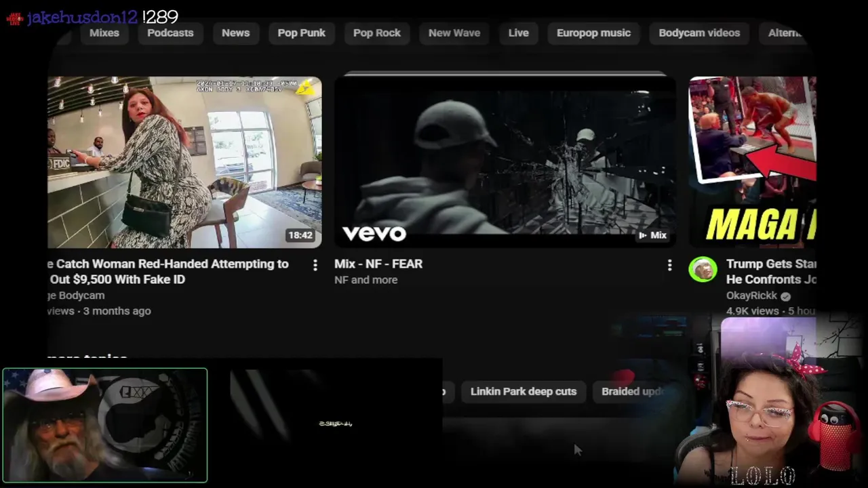
Task: Select the 'Braided' topic chip
Action: pyautogui.click(x=631, y=392)
